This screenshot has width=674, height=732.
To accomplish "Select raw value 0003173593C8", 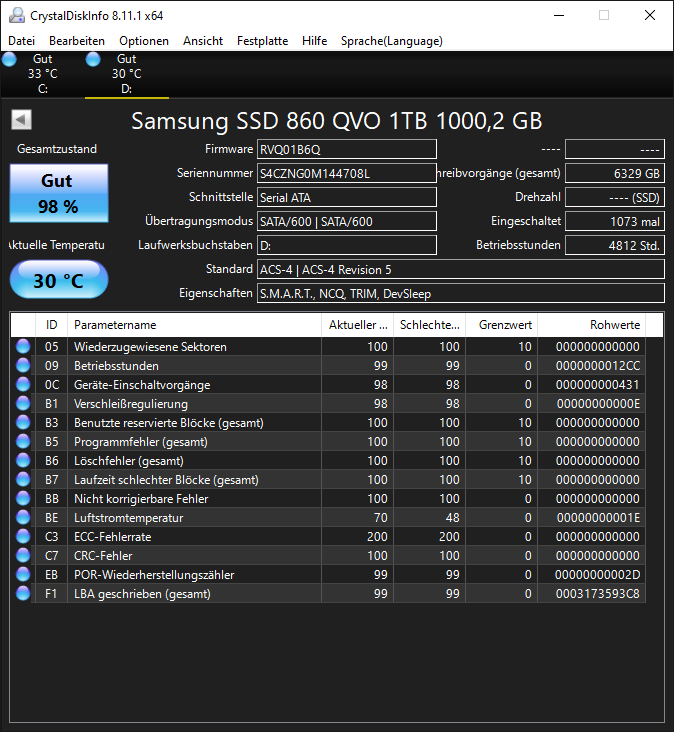I will click(598, 594).
